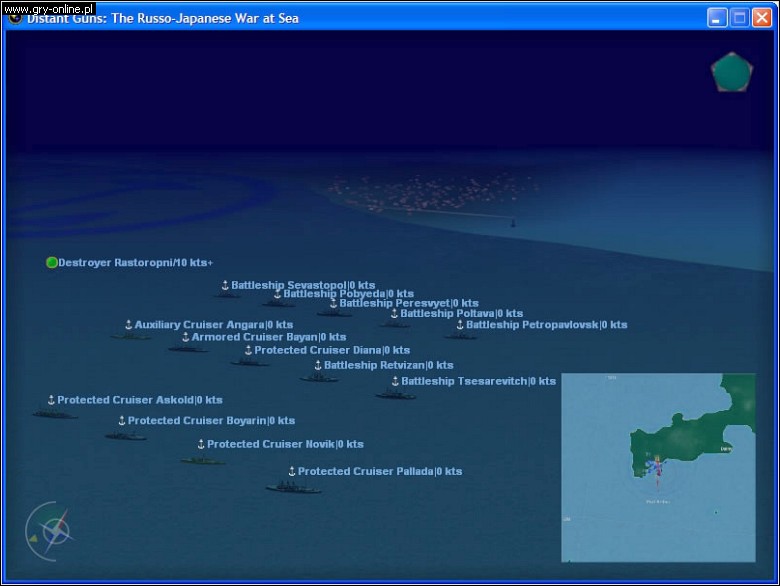Select Armored Cruiser Bayan label
This screenshot has width=780, height=586.
click(x=269, y=337)
